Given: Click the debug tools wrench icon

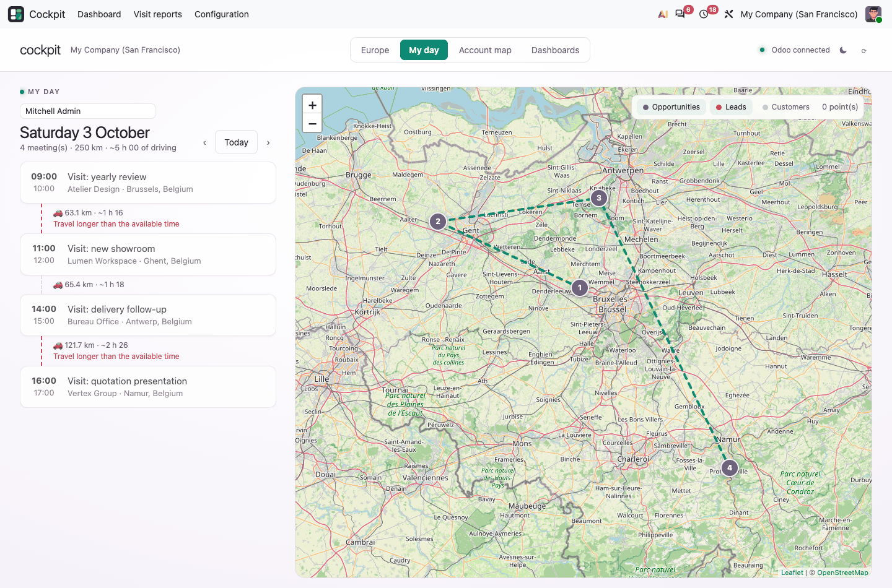Looking at the screenshot, I should point(728,14).
